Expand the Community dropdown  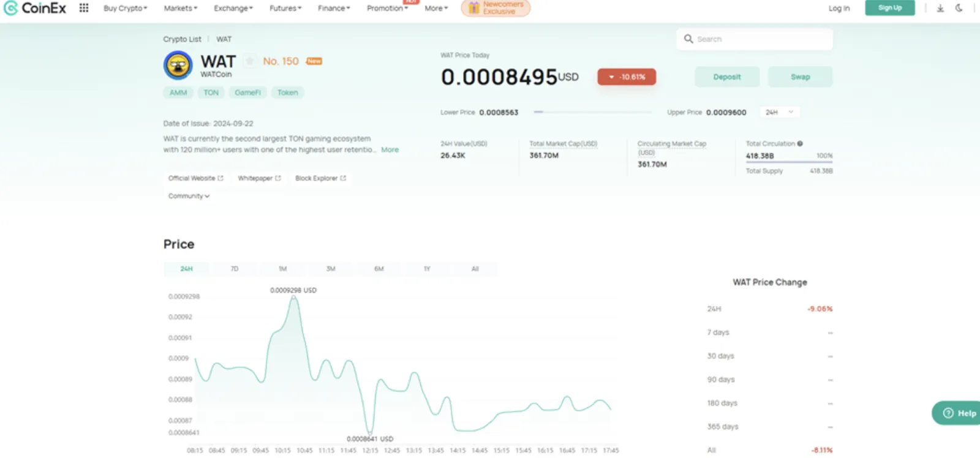click(x=189, y=196)
